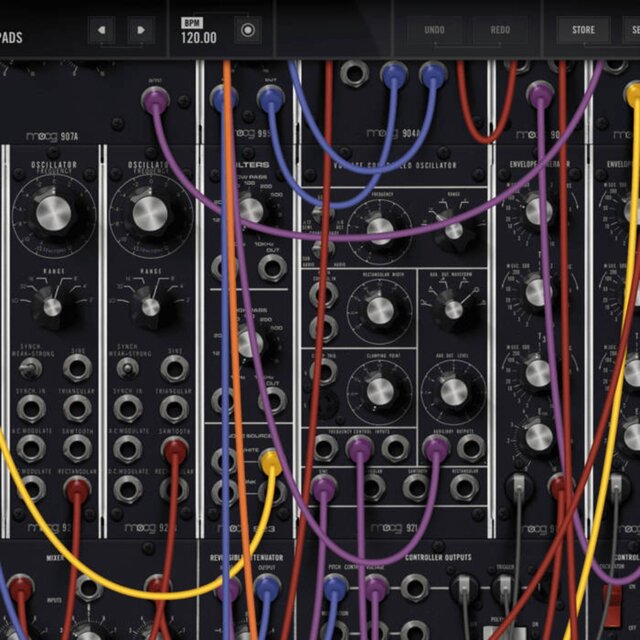
Task: Select the empty auxiliary outputs jack
Action: tap(471, 448)
